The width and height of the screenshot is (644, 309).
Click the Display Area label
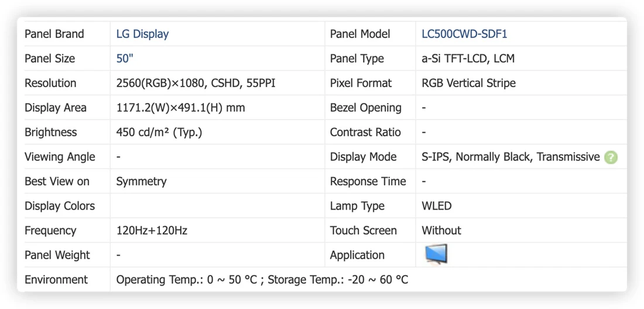56,108
